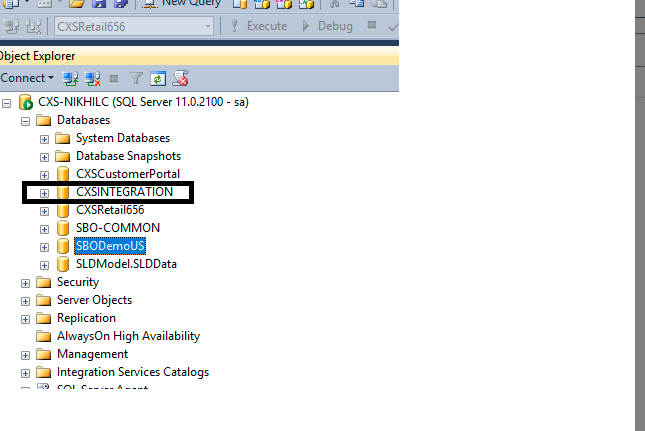Expand the Integration Services Catalogs folder

point(26,373)
